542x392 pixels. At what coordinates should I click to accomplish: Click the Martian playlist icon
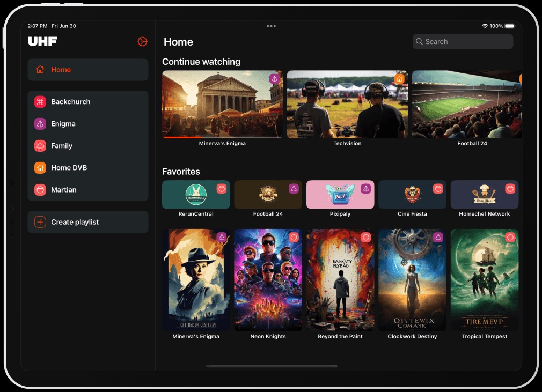click(40, 190)
